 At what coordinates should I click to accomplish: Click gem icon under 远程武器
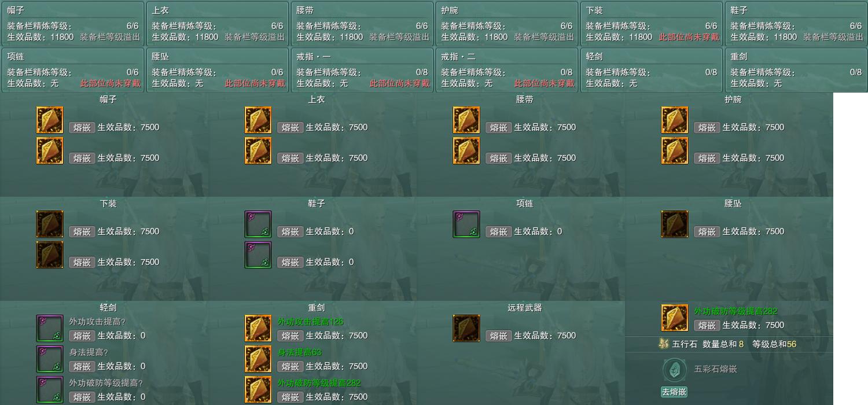tap(466, 329)
